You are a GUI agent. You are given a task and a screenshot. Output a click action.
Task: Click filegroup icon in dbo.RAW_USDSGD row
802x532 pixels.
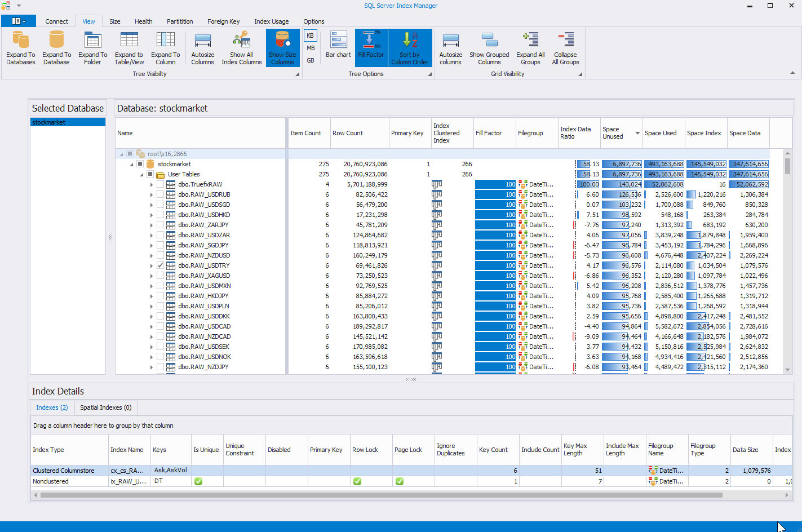point(522,205)
